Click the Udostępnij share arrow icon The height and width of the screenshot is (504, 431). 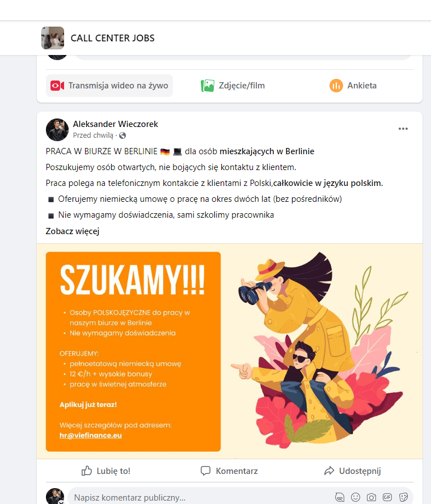(329, 471)
